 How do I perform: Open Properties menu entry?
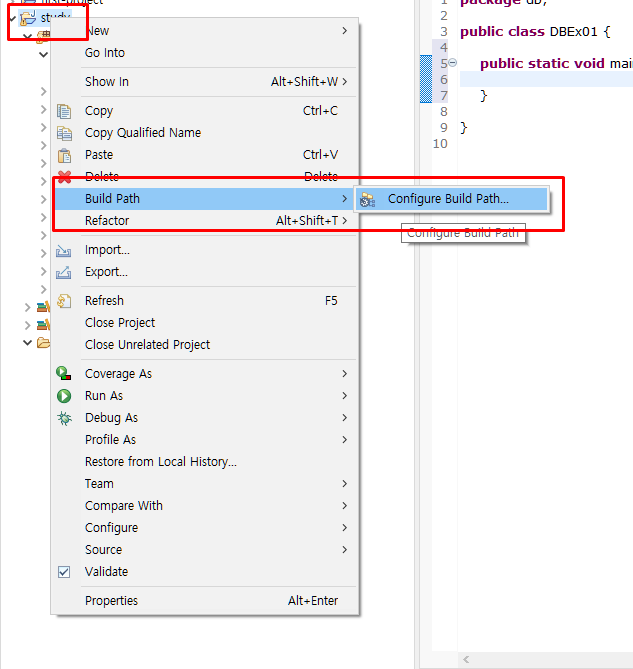tap(205, 601)
